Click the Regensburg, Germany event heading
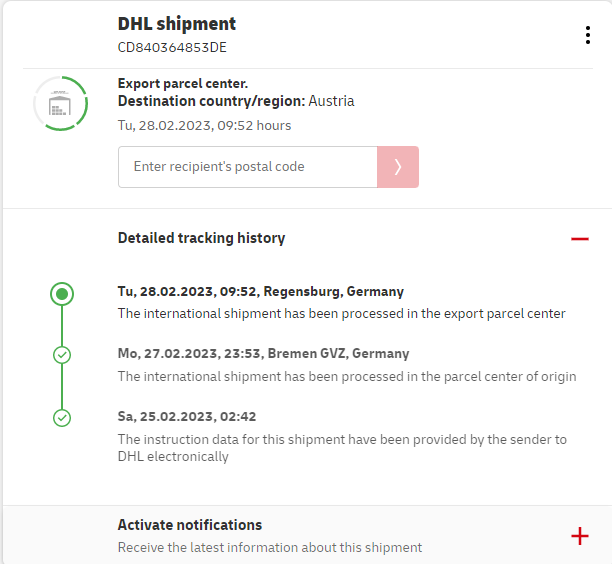Image resolution: width=612 pixels, height=564 pixels. pyautogui.click(x=261, y=292)
